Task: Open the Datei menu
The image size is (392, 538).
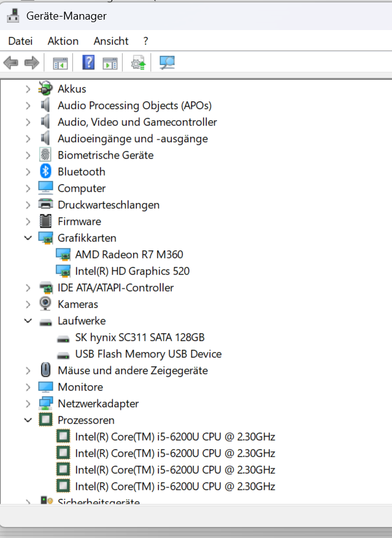Action: point(20,41)
